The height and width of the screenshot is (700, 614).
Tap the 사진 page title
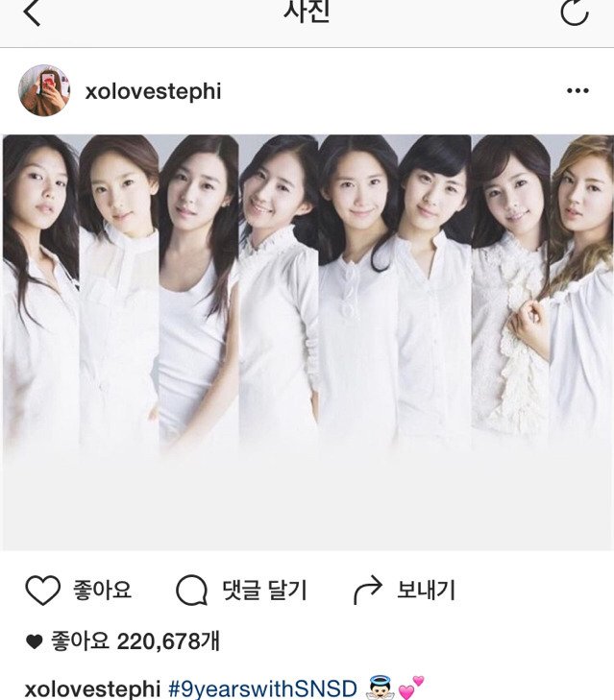(307, 11)
